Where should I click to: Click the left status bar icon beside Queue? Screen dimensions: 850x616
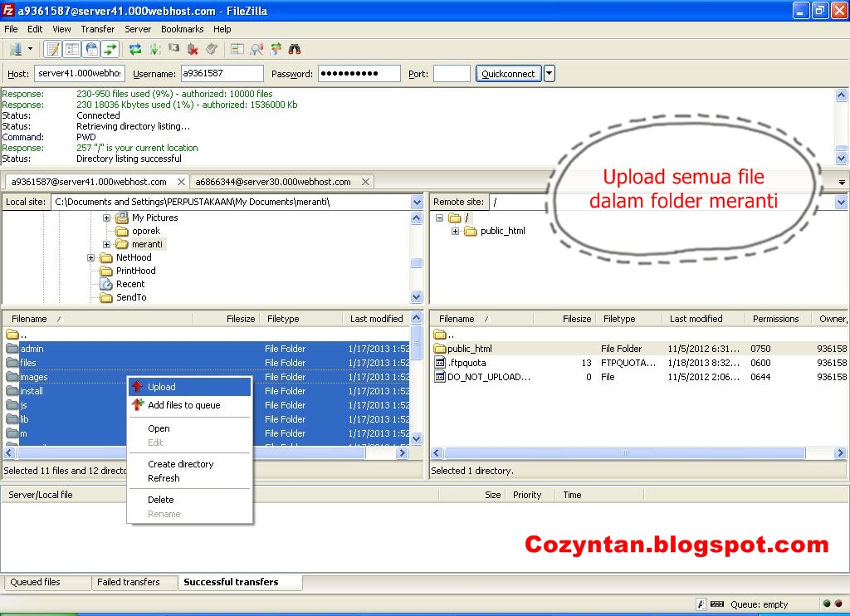coord(701,604)
